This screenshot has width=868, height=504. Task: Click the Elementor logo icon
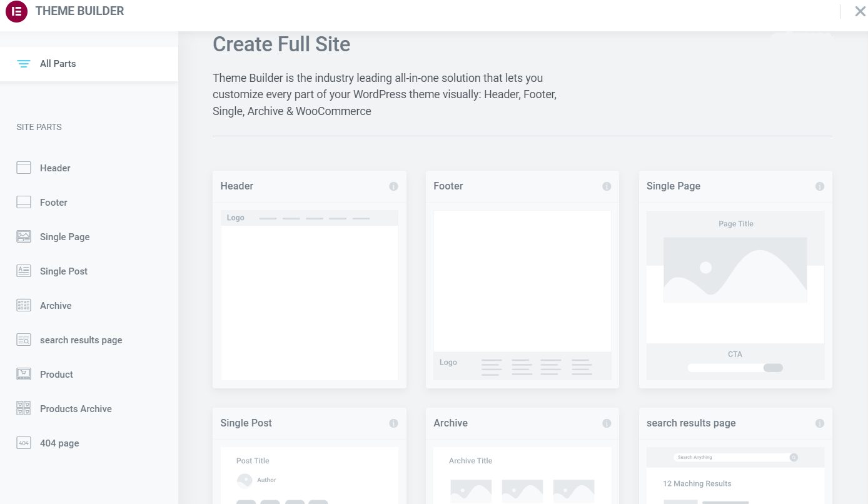tap(16, 11)
